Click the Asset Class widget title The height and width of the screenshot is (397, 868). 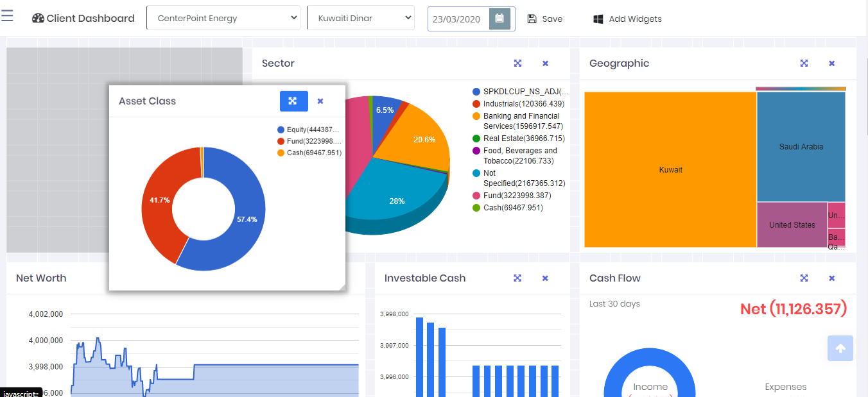tap(147, 101)
